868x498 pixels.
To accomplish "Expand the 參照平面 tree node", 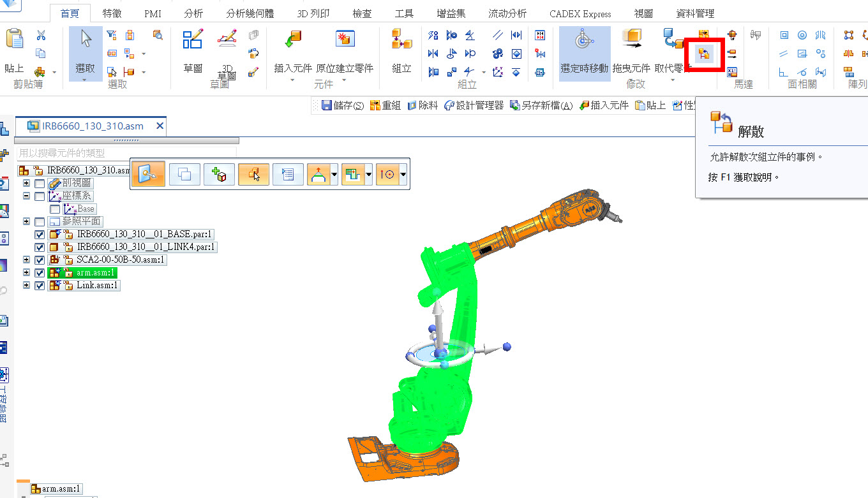I will point(26,222).
